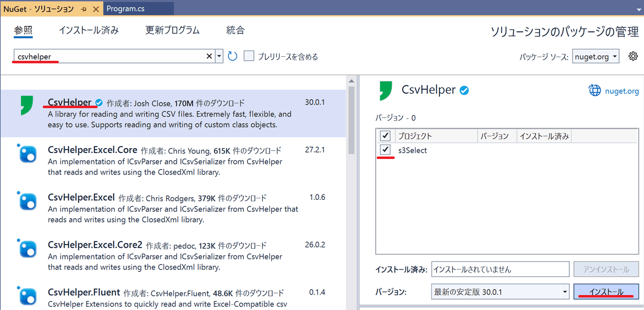The width and height of the screenshot is (644, 310).
Task: Clear the csvhelper search text
Action: pyautogui.click(x=210, y=56)
